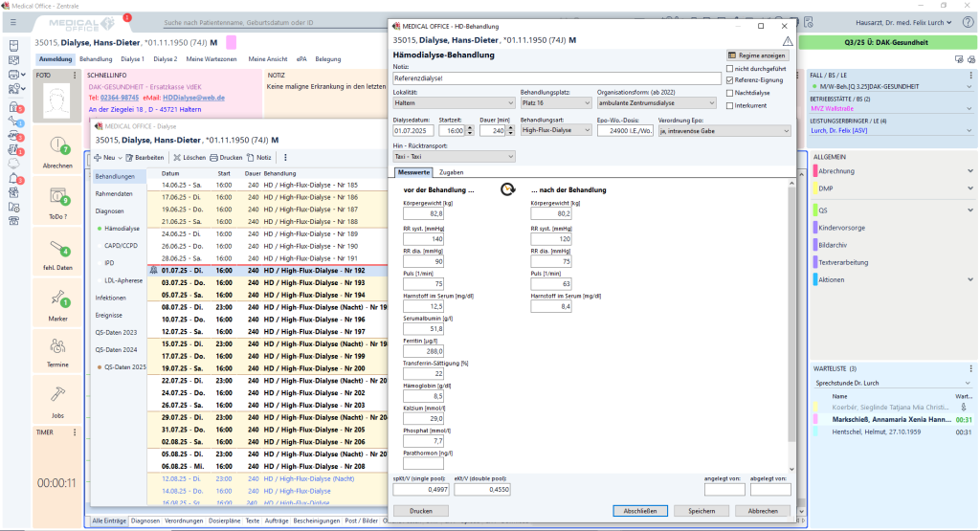Click Drucken button in HD-Behandlung dialog
The image size is (980, 531).
click(421, 511)
